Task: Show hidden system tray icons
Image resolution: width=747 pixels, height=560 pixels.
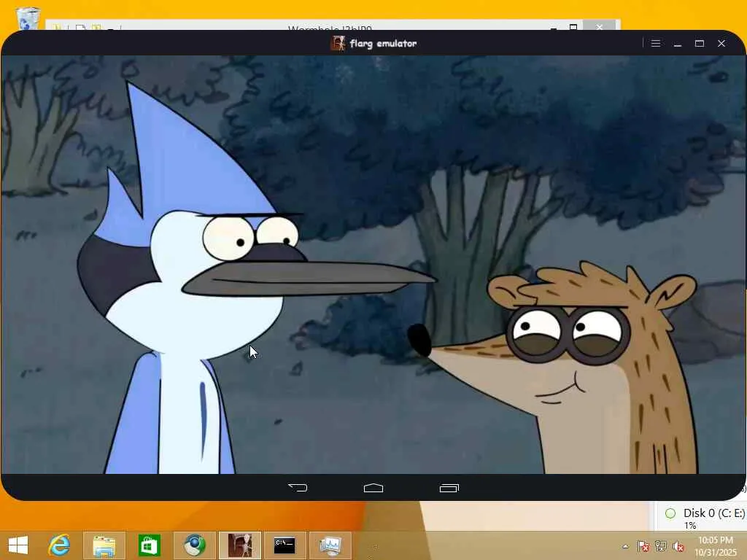Action: (x=625, y=546)
